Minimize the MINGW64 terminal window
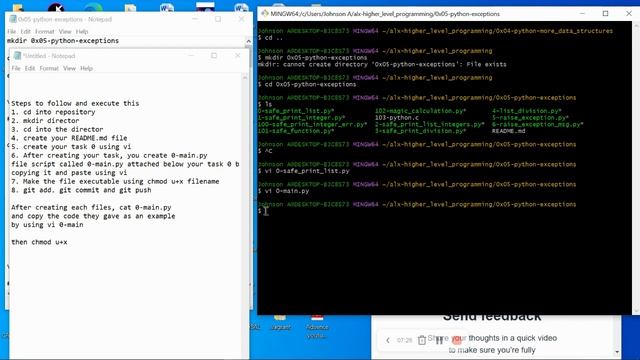640x360 pixels. 582,13
